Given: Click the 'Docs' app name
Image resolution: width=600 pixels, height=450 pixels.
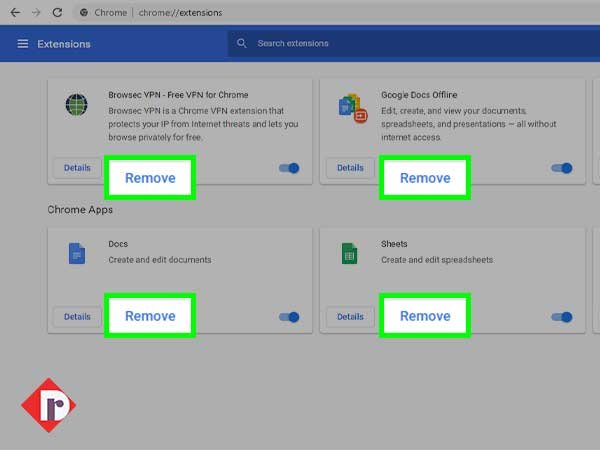Looking at the screenshot, I should pos(118,244).
